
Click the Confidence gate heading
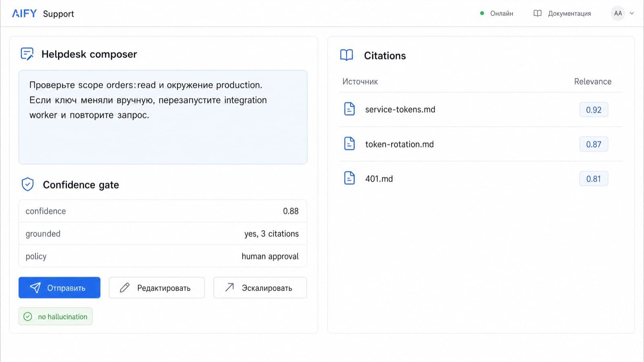click(81, 185)
